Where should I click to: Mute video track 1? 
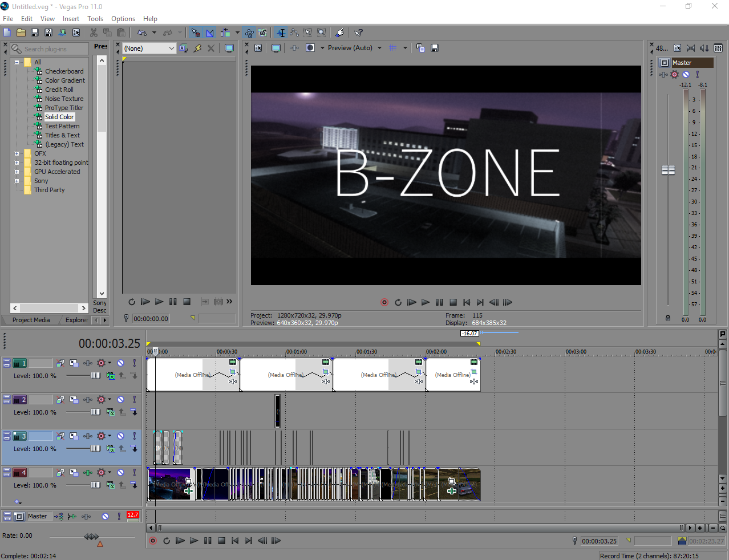[x=121, y=363]
